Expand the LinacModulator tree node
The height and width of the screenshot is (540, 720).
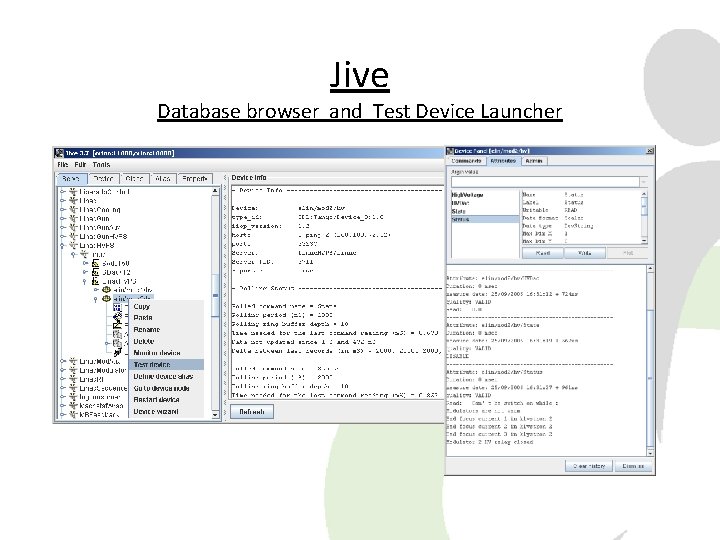pyautogui.click(x=62, y=370)
